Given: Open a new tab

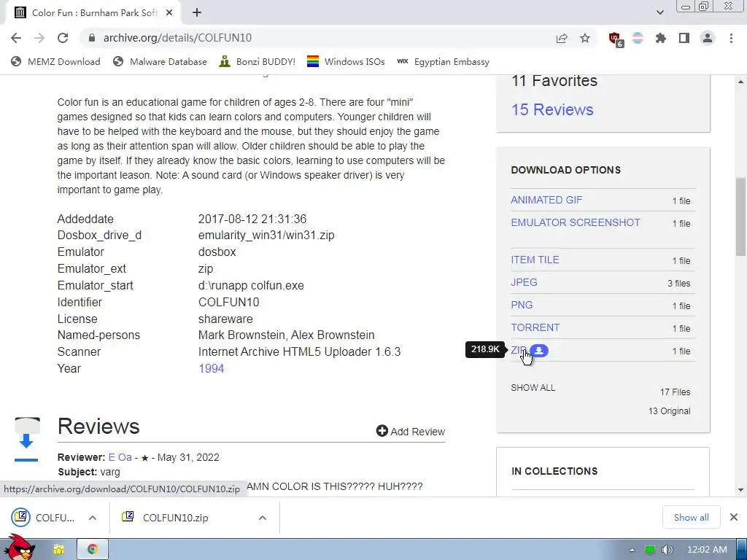Looking at the screenshot, I should click(197, 13).
